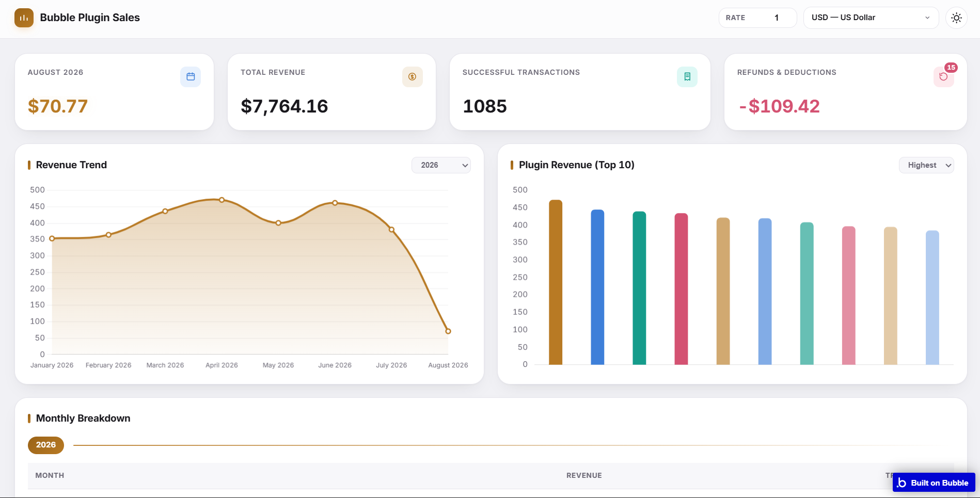Viewport: 980px width, 498px height.
Task: Click the first brown bar in Plugin Revenue chart
Action: 556,282
